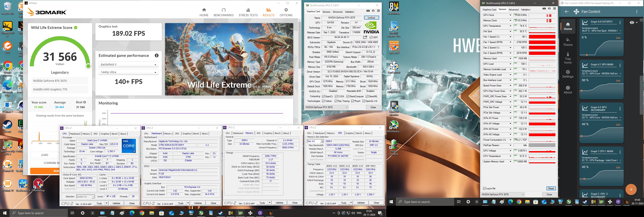This screenshot has height=217, width=644.
Task: Open About page in Fan Control sidebar
Action: coord(568,90)
